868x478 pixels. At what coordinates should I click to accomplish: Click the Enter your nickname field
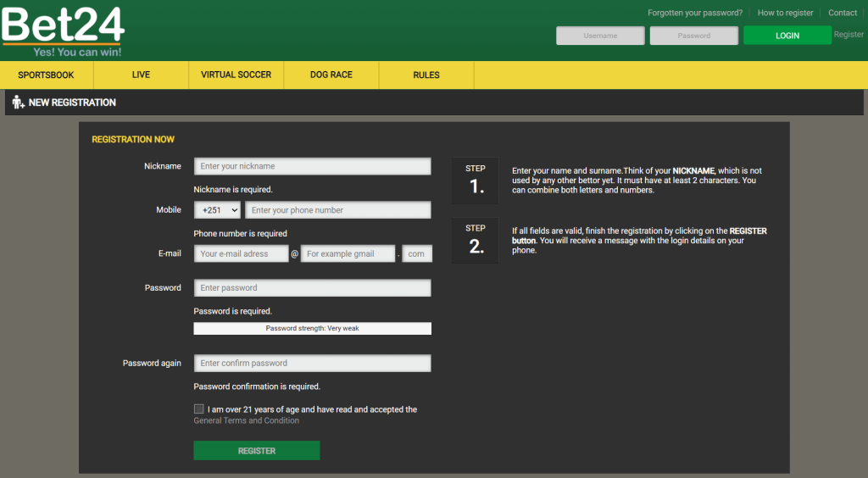tap(312, 166)
